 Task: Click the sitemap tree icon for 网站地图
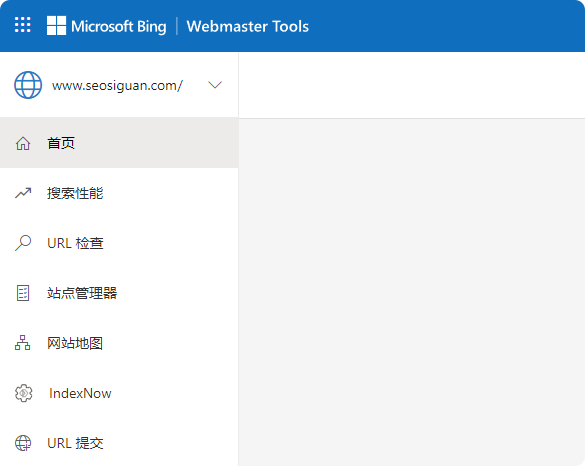click(x=22, y=343)
